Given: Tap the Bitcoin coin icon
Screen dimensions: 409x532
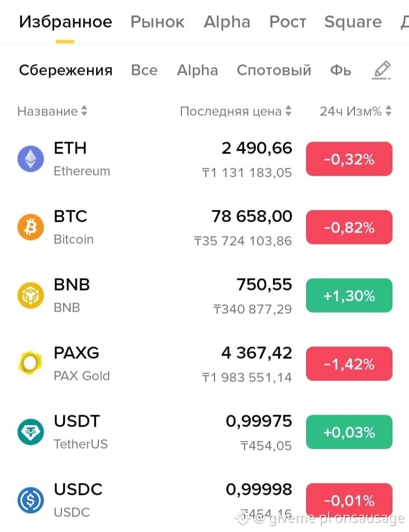Looking at the screenshot, I should [x=31, y=227].
